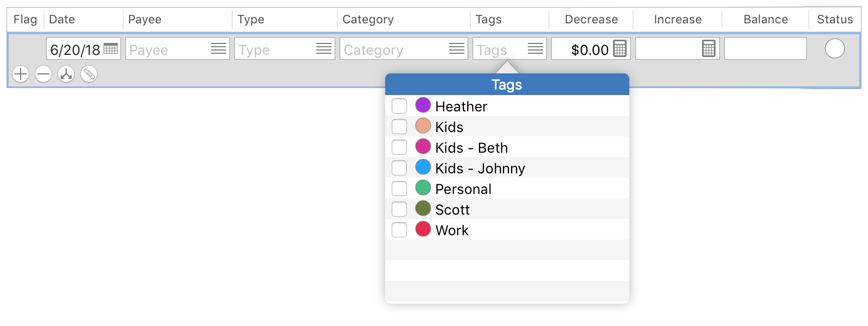Enable the Work tag

pyautogui.click(x=399, y=230)
